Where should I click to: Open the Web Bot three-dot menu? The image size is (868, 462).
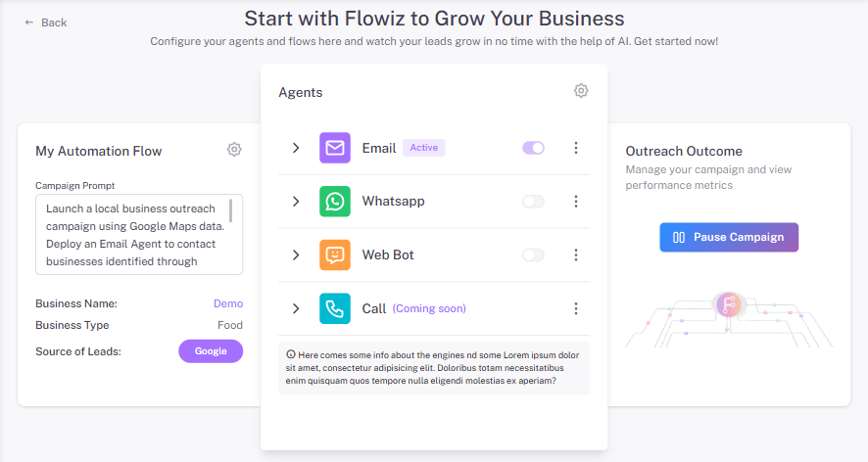click(x=576, y=254)
